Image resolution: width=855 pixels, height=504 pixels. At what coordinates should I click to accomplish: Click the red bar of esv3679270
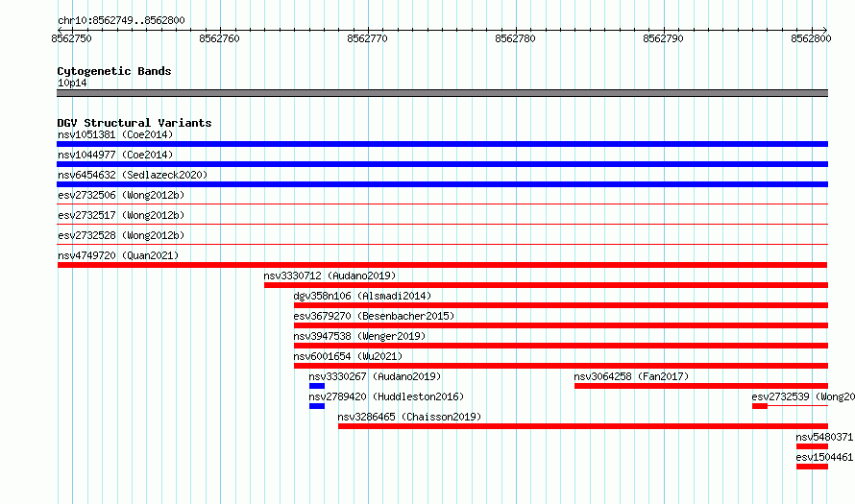point(560,325)
